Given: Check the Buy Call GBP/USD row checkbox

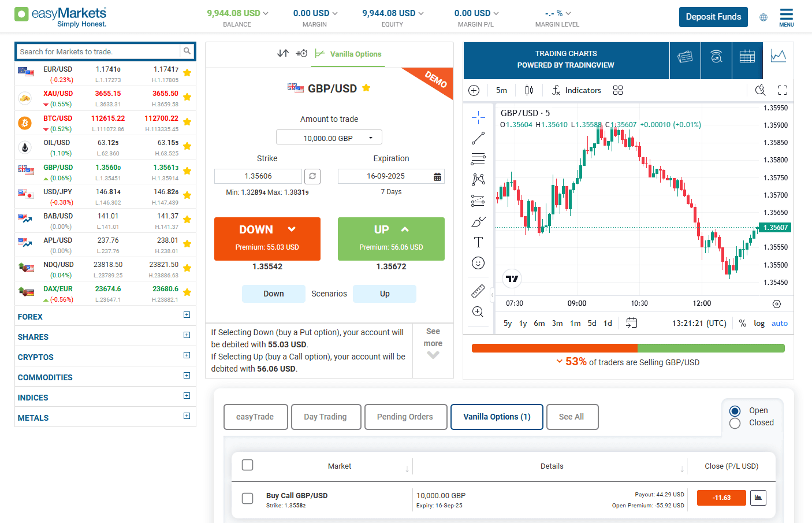Looking at the screenshot, I should click(248, 498).
